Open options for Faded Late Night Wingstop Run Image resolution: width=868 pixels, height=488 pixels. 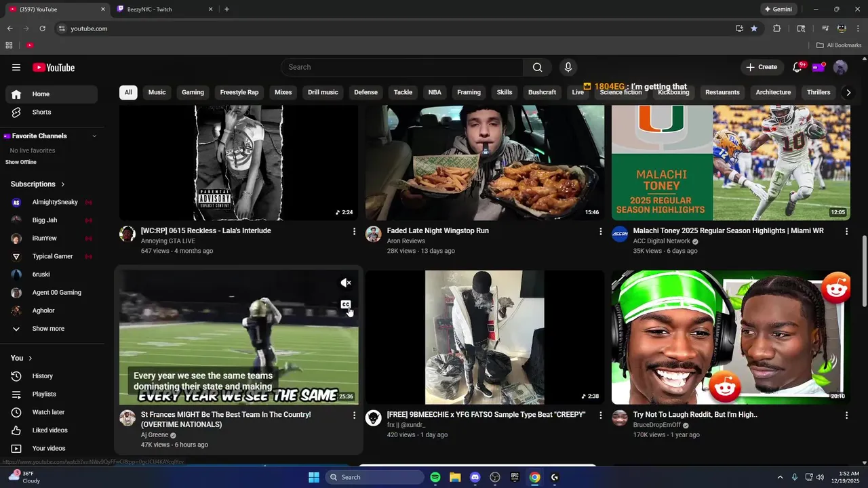(x=600, y=231)
